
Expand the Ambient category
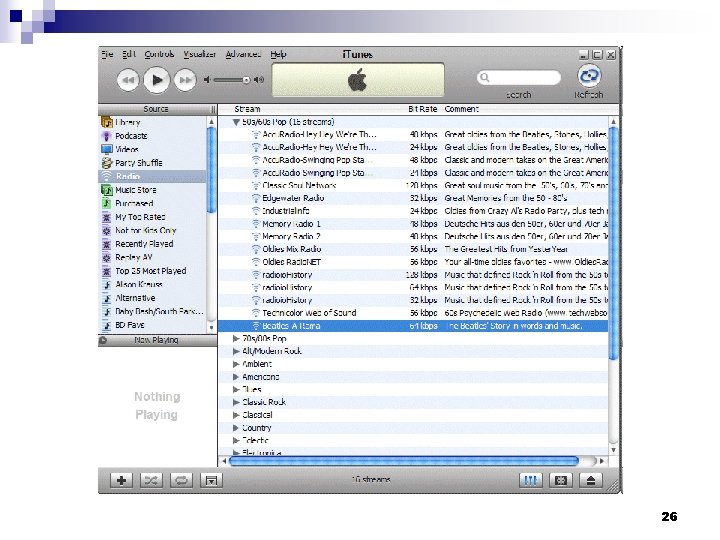(236, 364)
